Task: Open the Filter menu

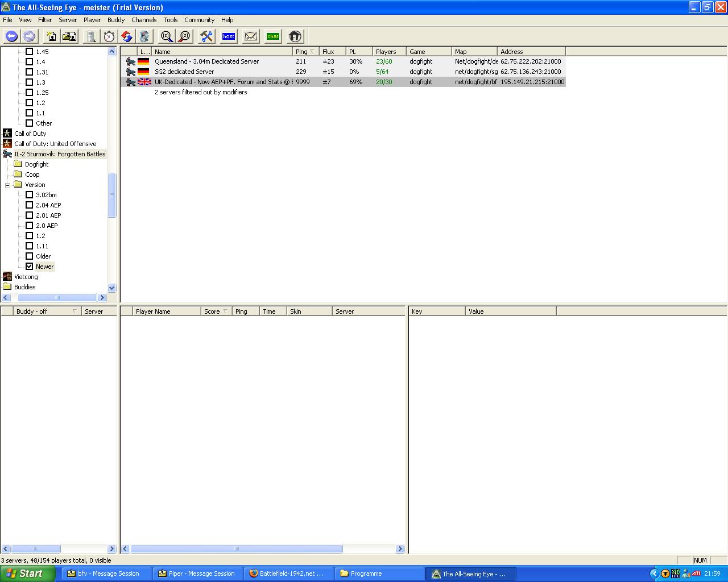Action: click(x=45, y=20)
